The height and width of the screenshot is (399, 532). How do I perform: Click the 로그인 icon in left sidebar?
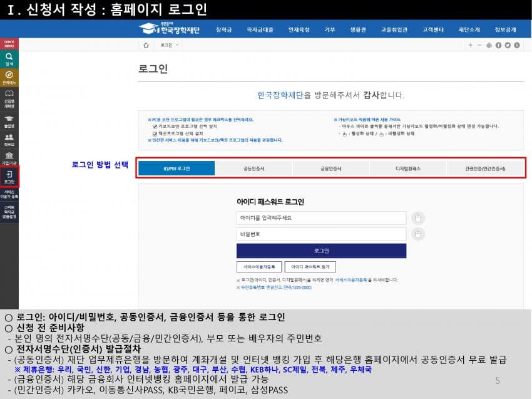pyautogui.click(x=9, y=177)
